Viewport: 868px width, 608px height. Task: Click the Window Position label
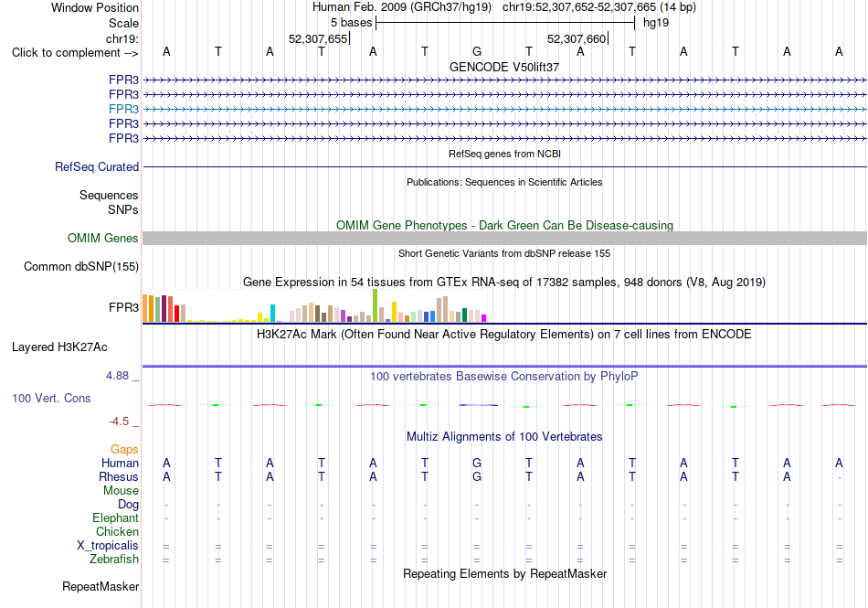95,7
